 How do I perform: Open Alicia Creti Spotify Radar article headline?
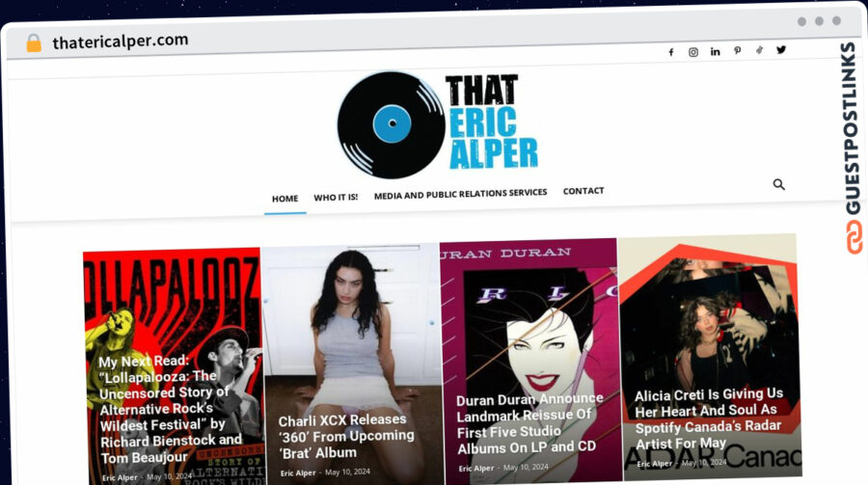click(709, 418)
